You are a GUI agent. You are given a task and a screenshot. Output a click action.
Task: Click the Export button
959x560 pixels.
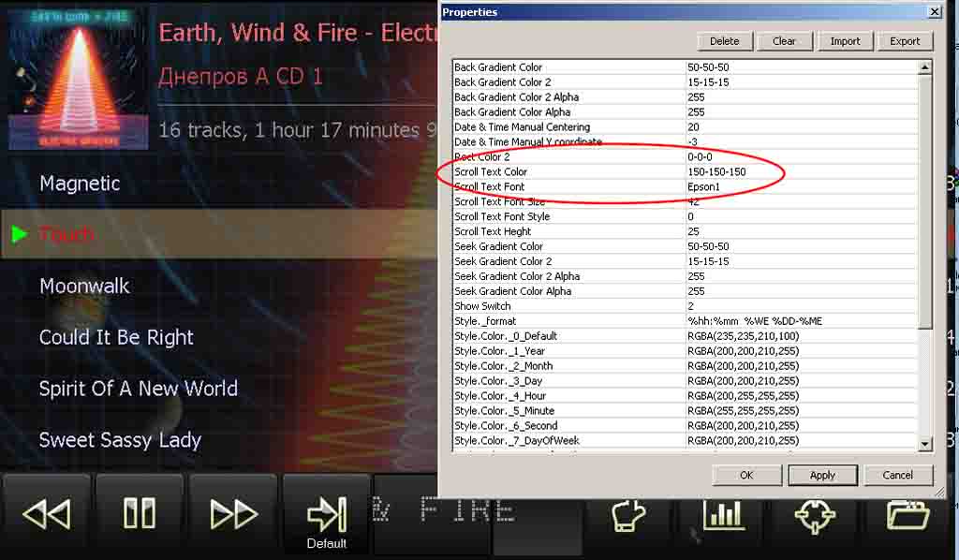point(905,41)
